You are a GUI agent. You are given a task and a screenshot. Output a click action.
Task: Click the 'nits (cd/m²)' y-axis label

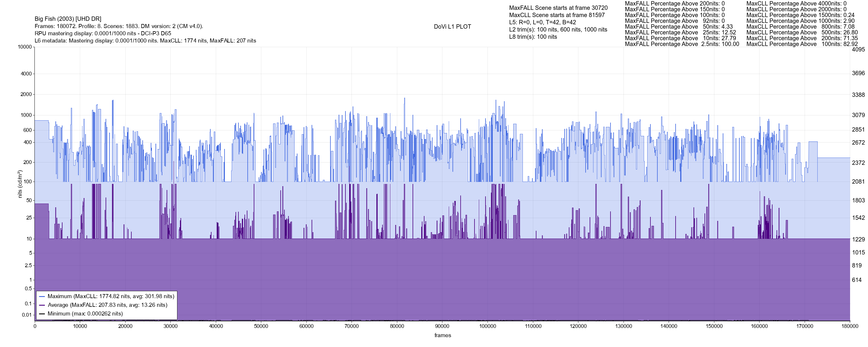tap(20, 184)
